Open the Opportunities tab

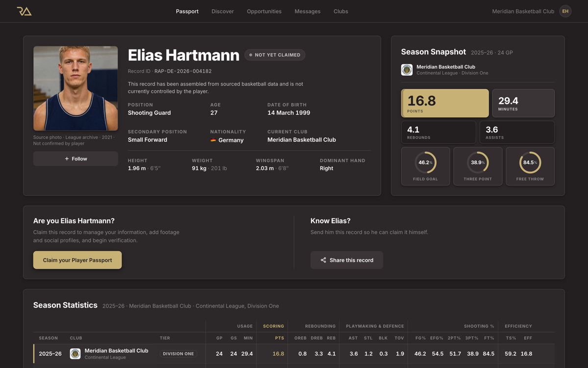coord(264,11)
